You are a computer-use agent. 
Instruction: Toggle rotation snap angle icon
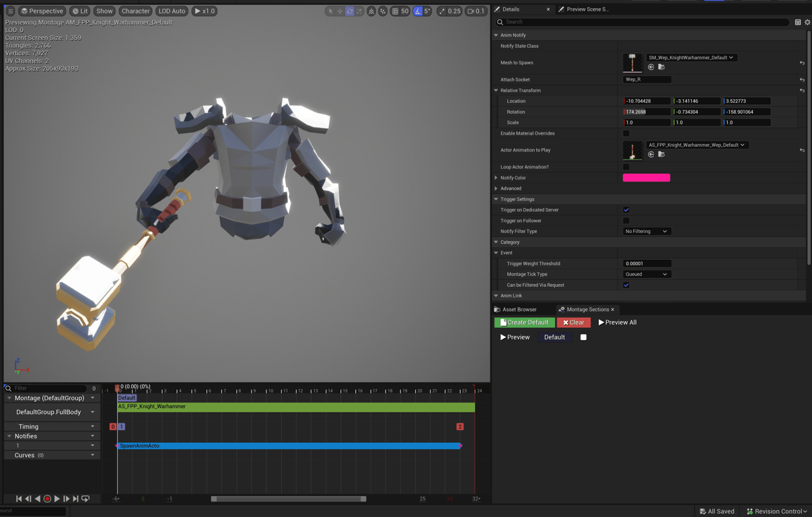point(418,11)
